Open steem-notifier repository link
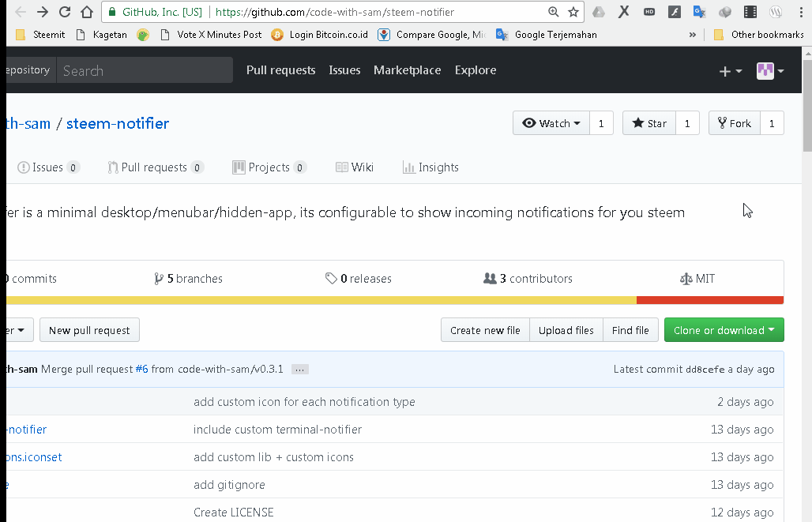Screen dimensions: 812x522 (118, 123)
